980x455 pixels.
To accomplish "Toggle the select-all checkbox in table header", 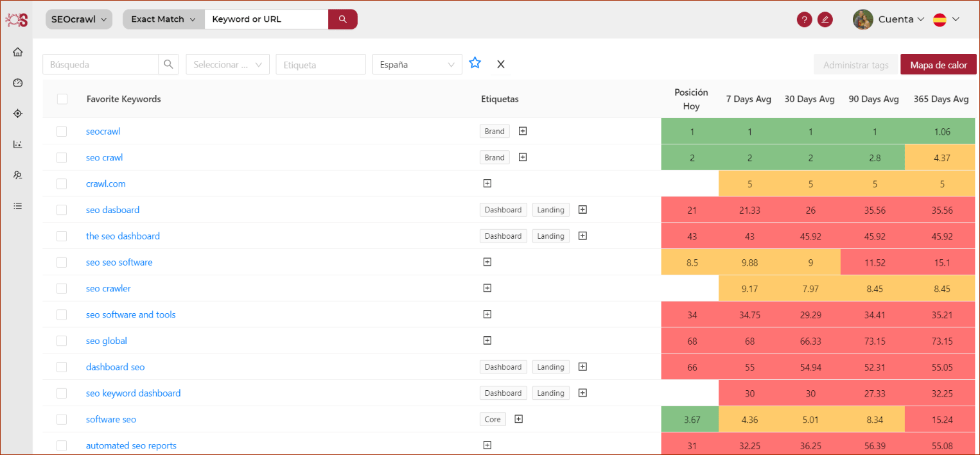I will tap(62, 99).
